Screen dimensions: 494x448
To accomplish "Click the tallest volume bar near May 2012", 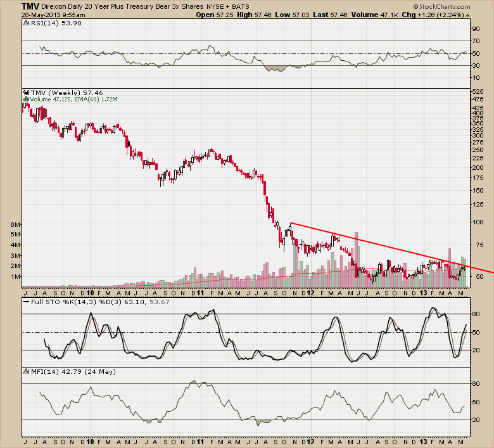I will click(x=356, y=259).
